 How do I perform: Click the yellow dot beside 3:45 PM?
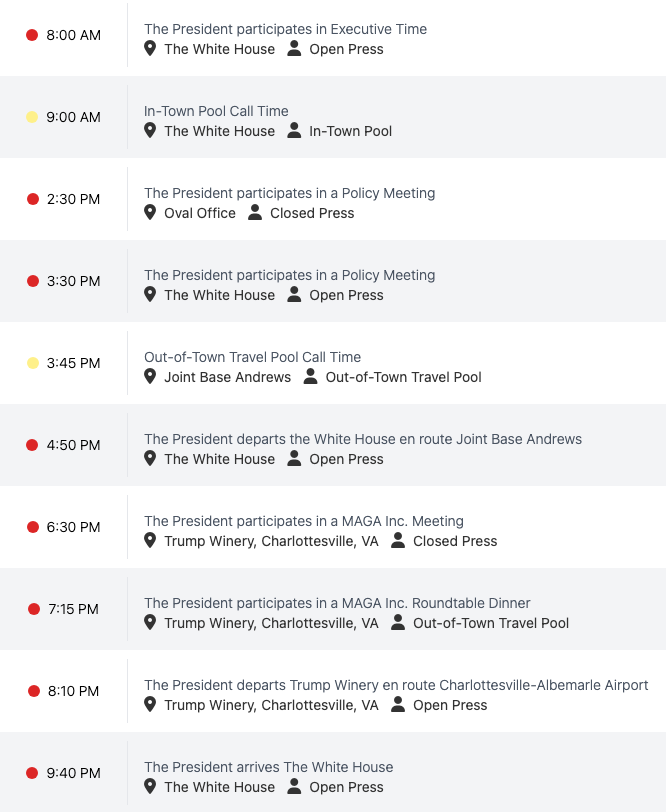pyautogui.click(x=32, y=363)
